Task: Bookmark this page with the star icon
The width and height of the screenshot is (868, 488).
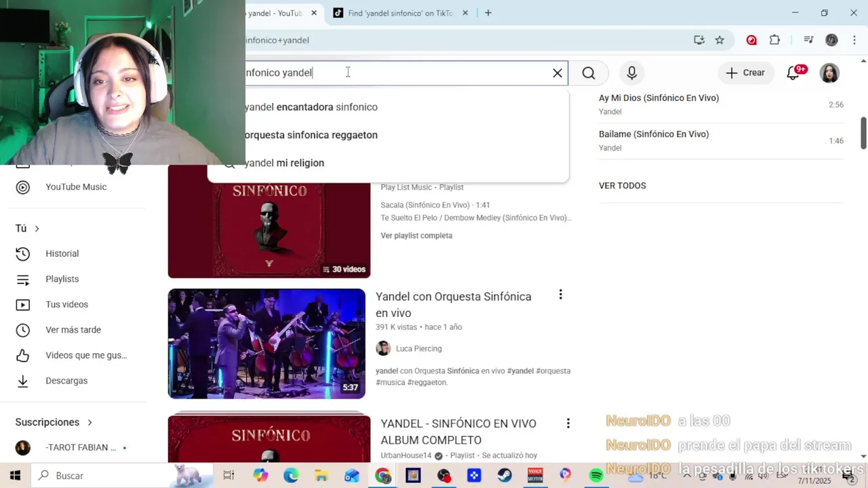Action: coord(719,40)
